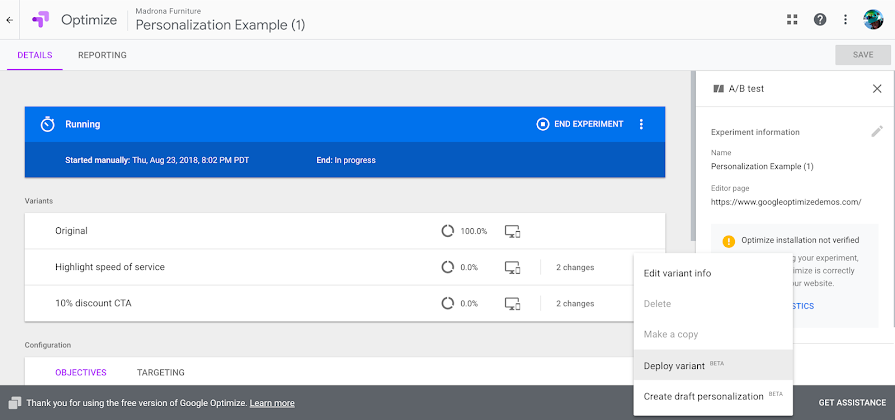The height and width of the screenshot is (420, 895).
Task: Click the A/B test icon in side panel
Action: [x=719, y=88]
